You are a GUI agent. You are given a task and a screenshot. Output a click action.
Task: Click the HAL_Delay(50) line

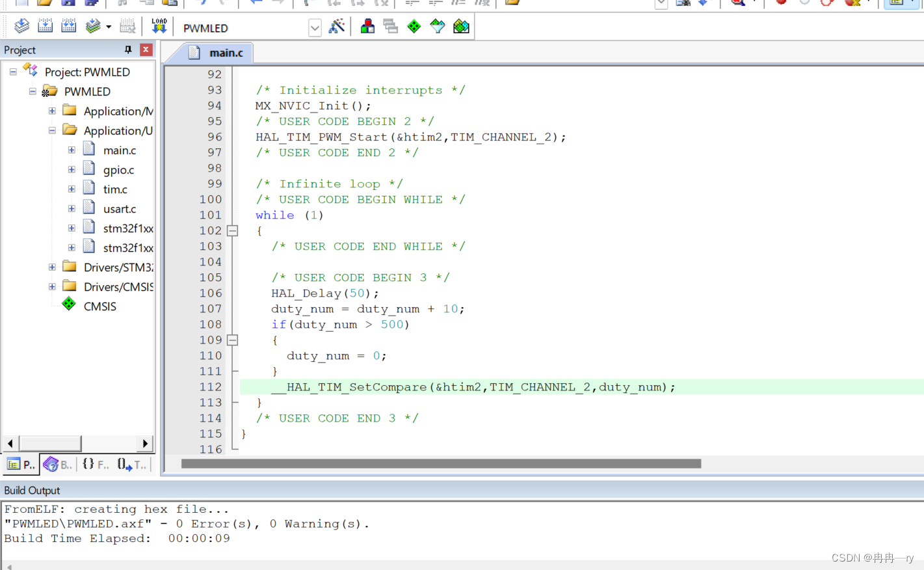coord(325,293)
